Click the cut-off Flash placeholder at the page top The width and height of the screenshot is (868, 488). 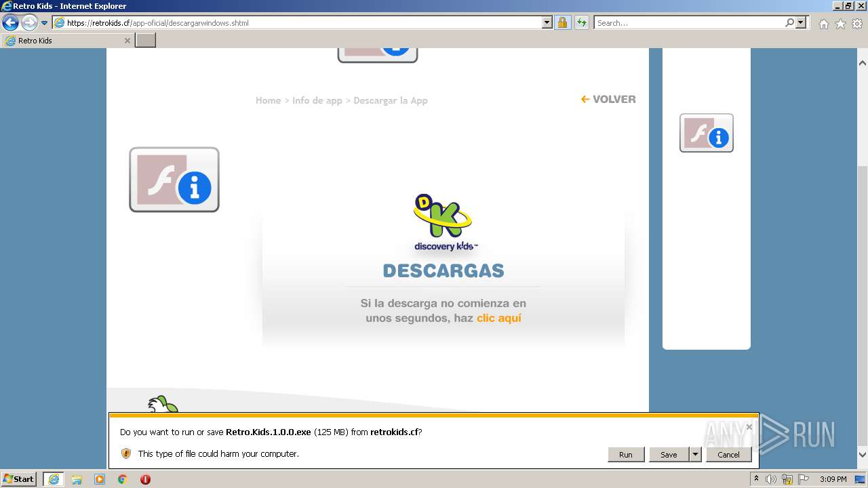378,56
